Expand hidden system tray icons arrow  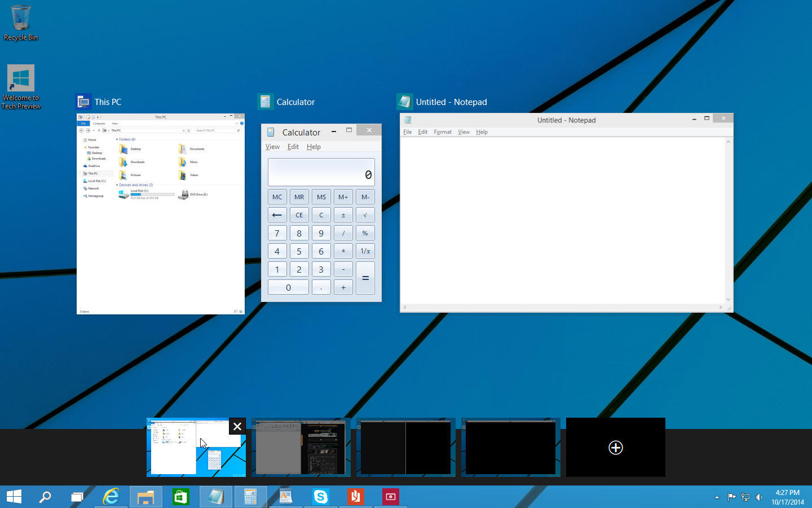tap(717, 497)
